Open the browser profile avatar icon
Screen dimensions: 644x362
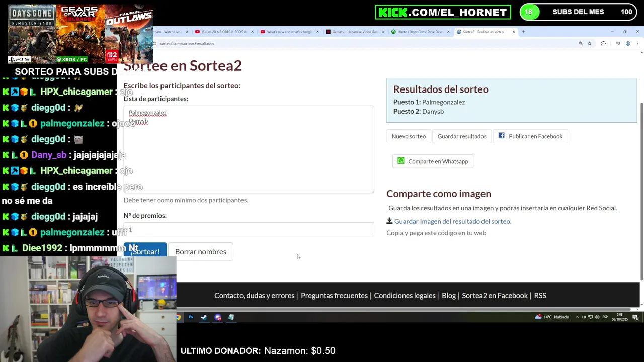[628, 43]
